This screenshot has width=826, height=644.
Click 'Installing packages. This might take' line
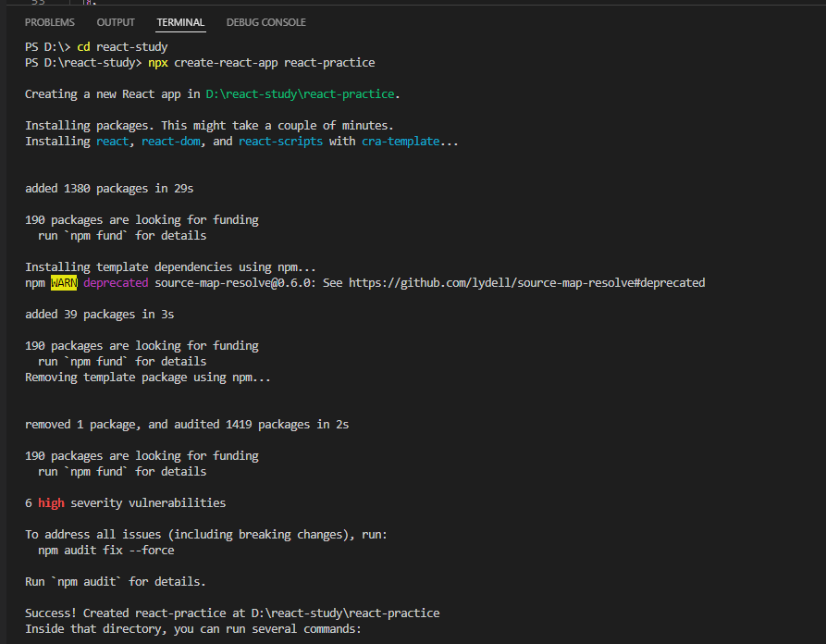point(209,126)
